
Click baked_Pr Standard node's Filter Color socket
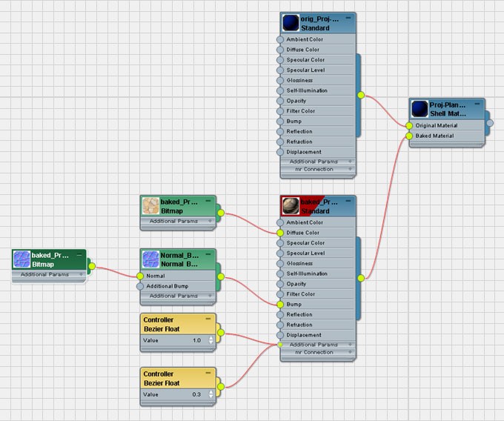point(280,294)
